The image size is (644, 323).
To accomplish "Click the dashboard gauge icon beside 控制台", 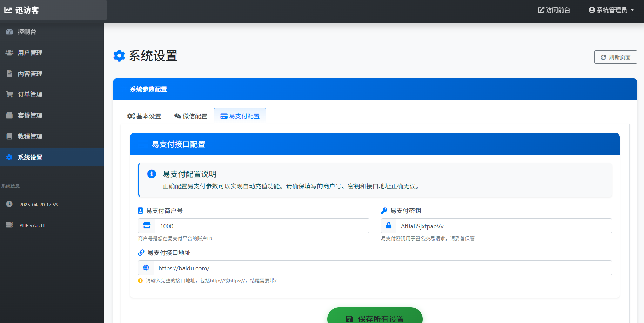I will click(x=9, y=32).
